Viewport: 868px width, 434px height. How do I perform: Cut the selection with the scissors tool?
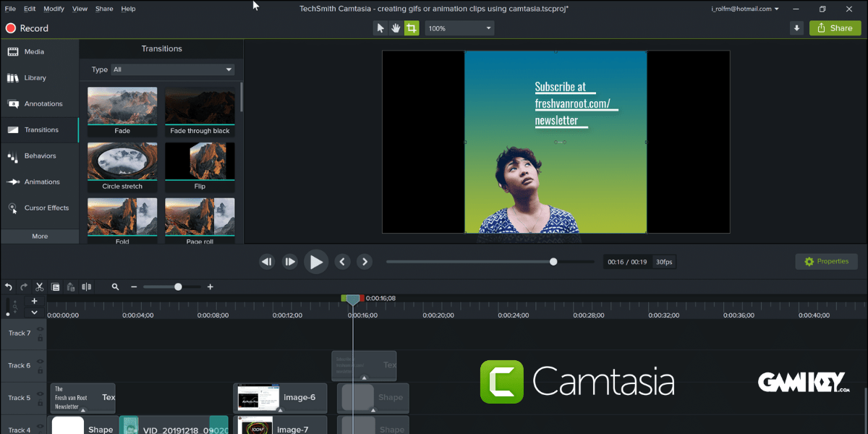(40, 286)
